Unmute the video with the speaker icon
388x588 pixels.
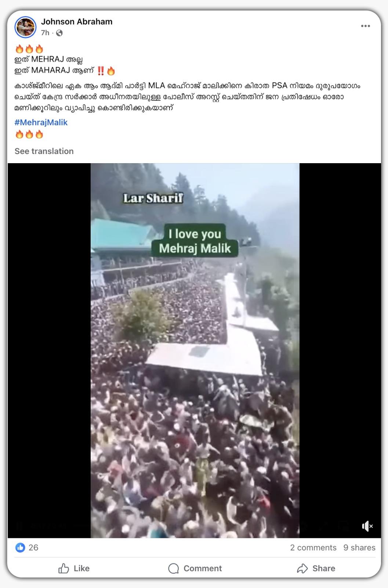pos(367,526)
